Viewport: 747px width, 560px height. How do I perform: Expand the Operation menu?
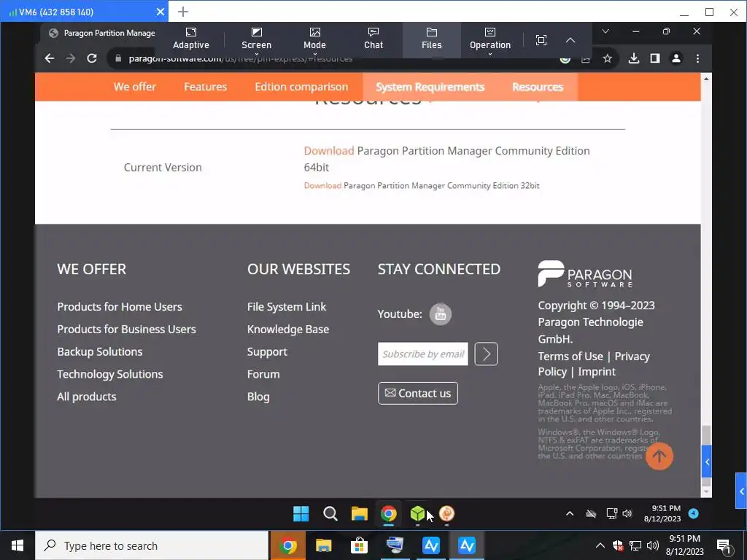click(x=489, y=39)
